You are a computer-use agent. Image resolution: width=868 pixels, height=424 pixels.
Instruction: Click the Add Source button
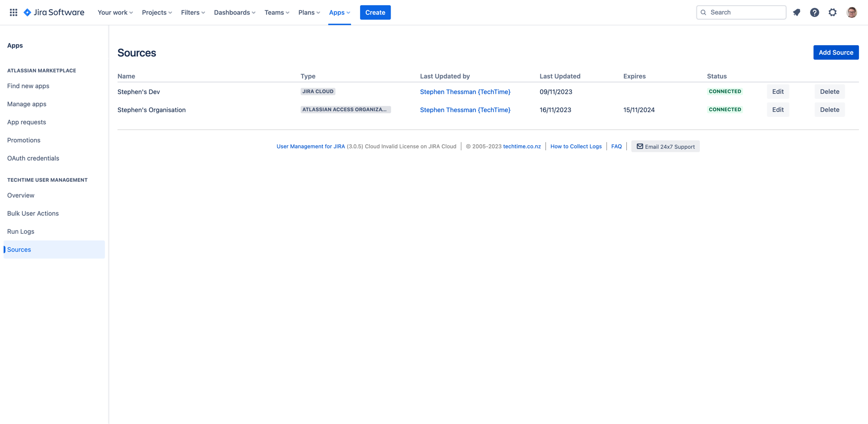(x=836, y=52)
